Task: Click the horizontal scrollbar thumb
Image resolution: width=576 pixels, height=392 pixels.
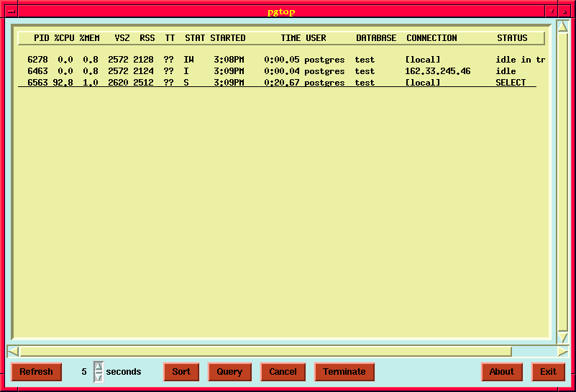Action: [266, 352]
